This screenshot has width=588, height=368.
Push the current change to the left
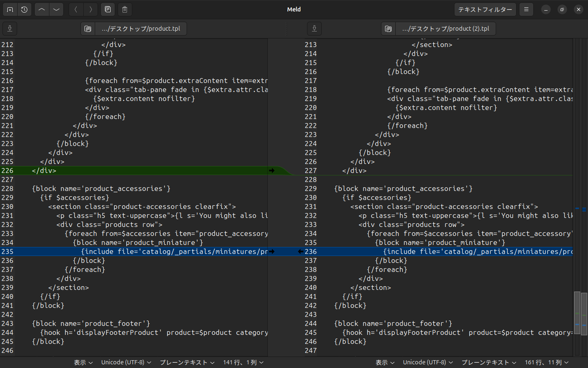76,9
